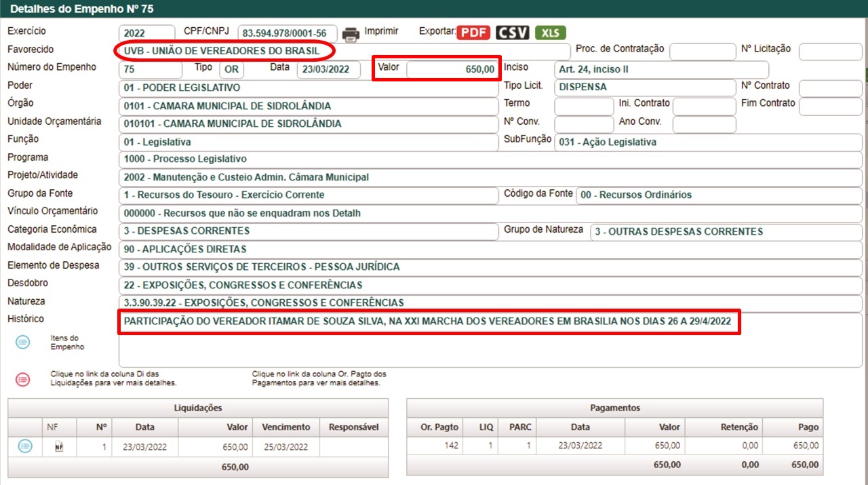Click the Favorecido field UVB - União de Vereadores
868x485 pixels.
click(x=344, y=52)
